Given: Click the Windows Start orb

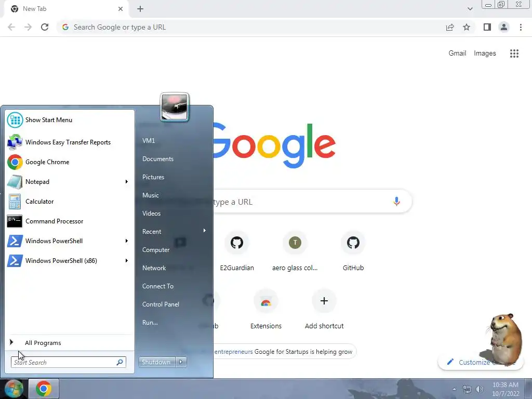Looking at the screenshot, I should click(x=14, y=389).
